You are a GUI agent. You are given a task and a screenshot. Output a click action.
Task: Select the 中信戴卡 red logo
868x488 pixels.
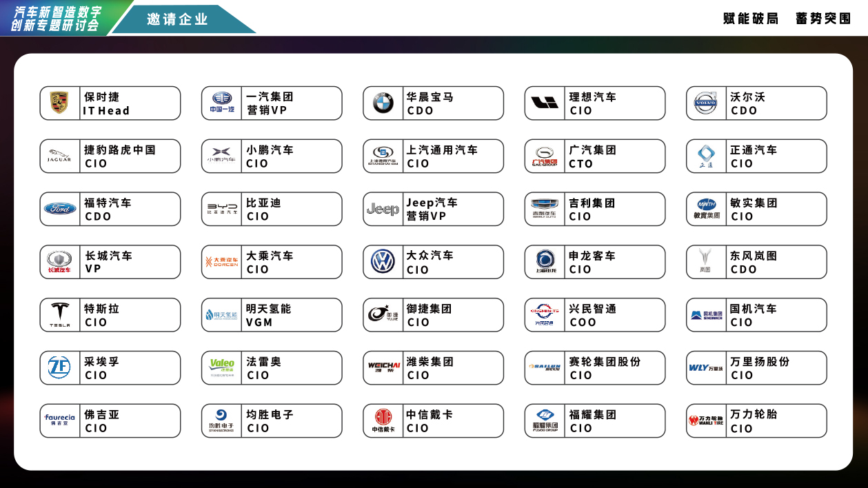[x=383, y=420]
